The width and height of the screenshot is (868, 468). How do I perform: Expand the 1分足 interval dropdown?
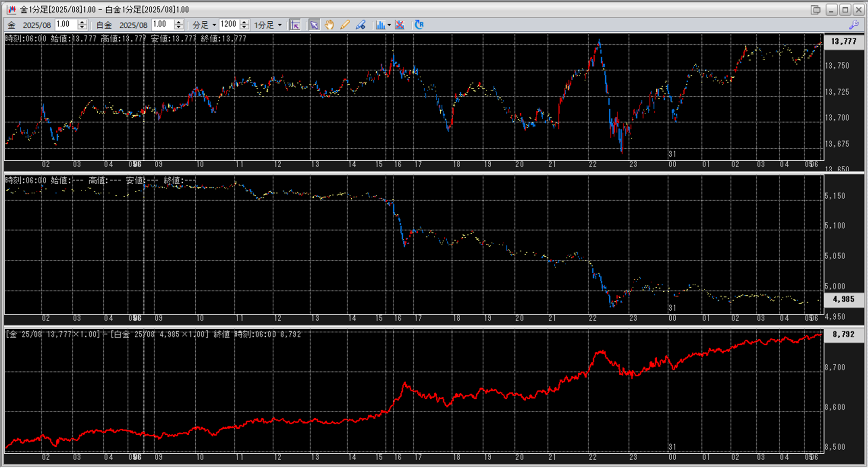280,25
